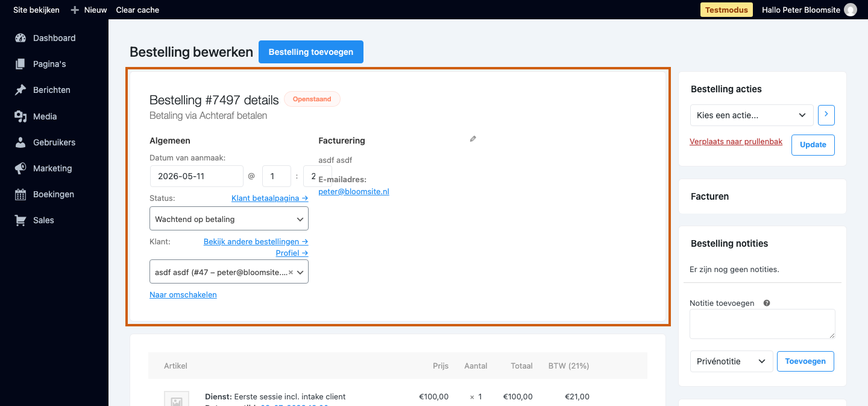This screenshot has width=868, height=406.
Task: Click Hallo Peter Bloomsite account text
Action: 801,10
